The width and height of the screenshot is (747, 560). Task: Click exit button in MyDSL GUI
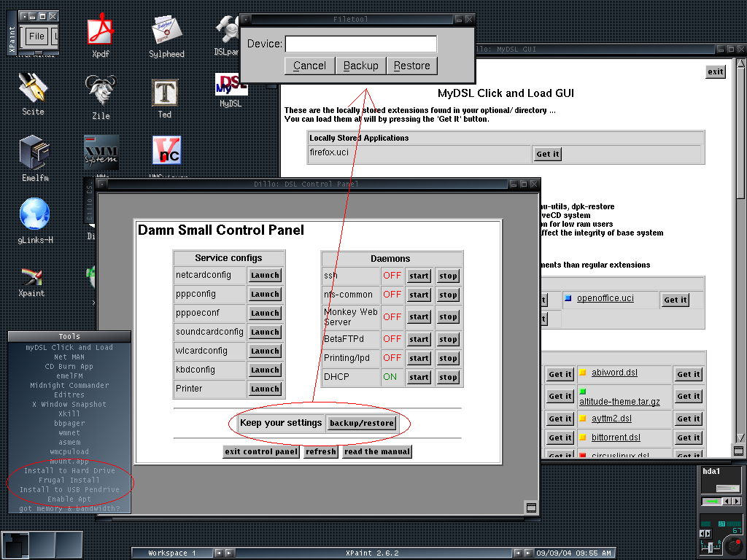[715, 72]
